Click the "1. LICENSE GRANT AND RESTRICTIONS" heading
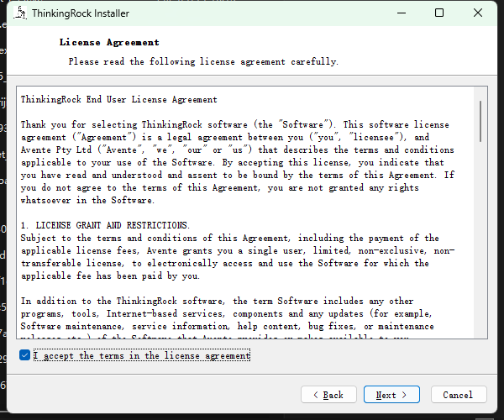The height and width of the screenshot is (420, 504). click(105, 225)
